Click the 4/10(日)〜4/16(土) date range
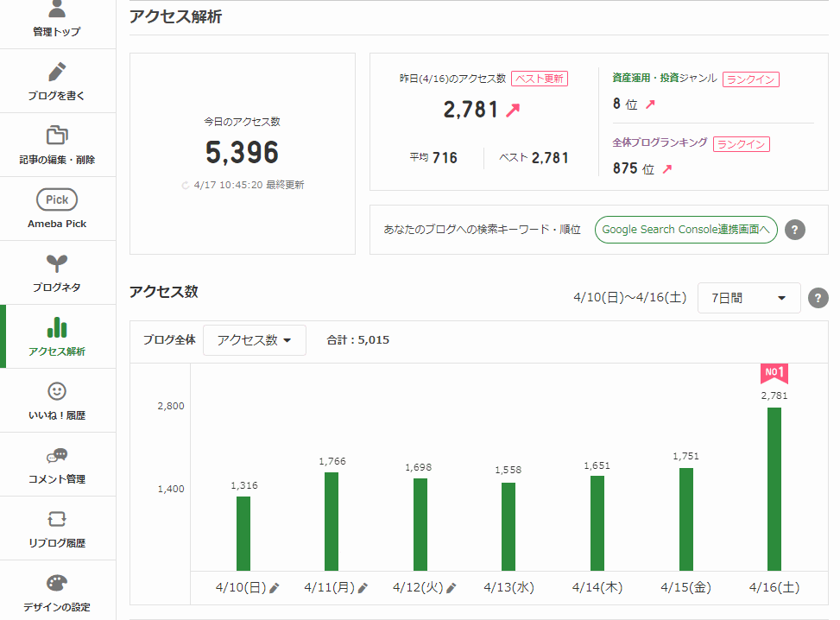Image resolution: width=840 pixels, height=620 pixels. click(x=630, y=297)
